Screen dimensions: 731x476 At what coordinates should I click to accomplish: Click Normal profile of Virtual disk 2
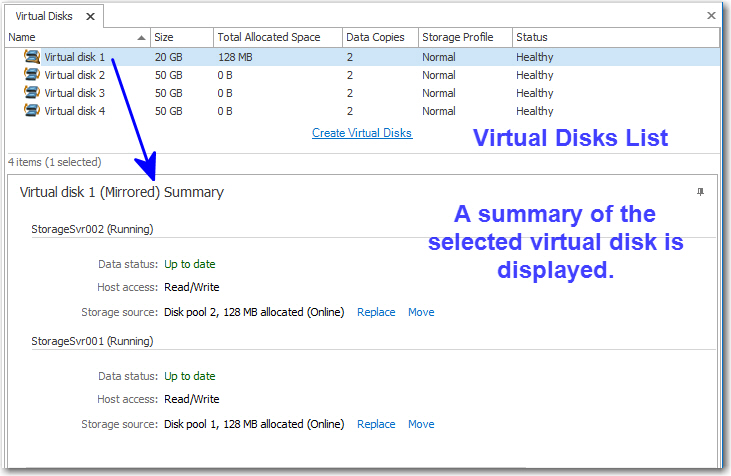[438, 75]
